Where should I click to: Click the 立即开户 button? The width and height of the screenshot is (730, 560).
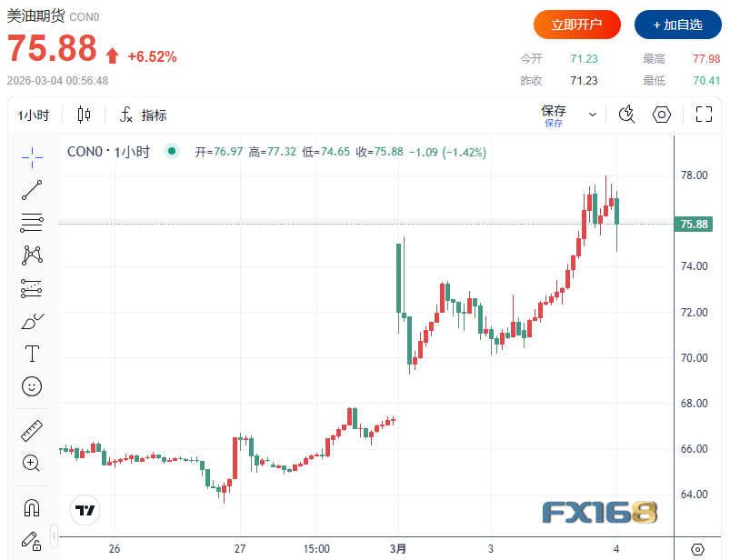click(x=576, y=25)
